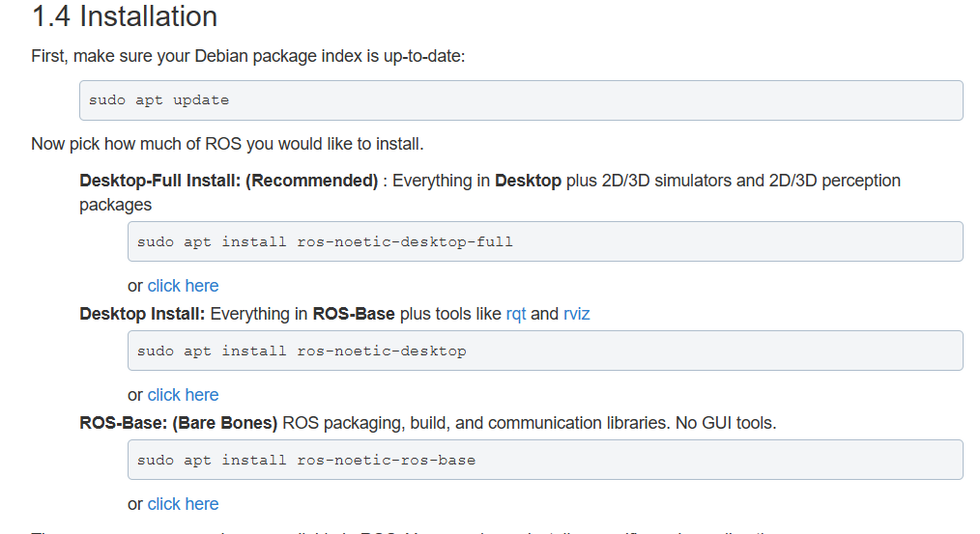Click the 'Desktop Install:' bold label

[142, 314]
